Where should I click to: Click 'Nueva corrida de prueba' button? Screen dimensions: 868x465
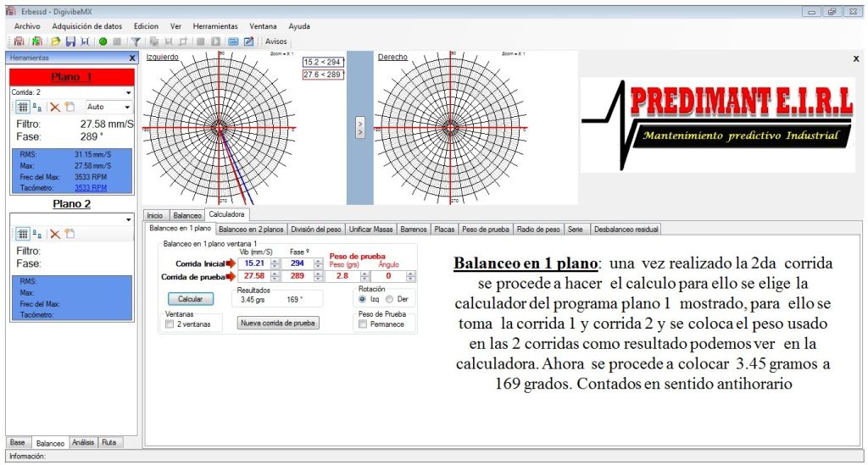point(278,323)
